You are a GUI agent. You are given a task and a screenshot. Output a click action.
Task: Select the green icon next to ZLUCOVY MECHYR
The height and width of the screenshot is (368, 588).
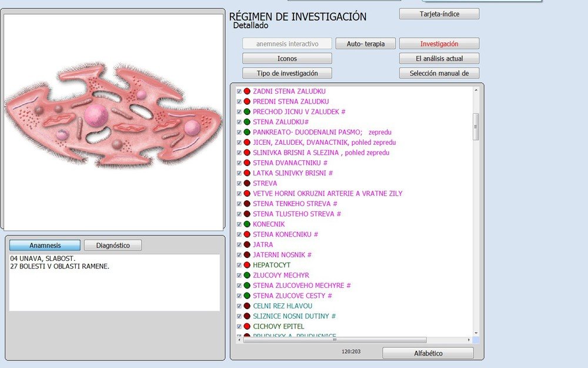tap(246, 275)
